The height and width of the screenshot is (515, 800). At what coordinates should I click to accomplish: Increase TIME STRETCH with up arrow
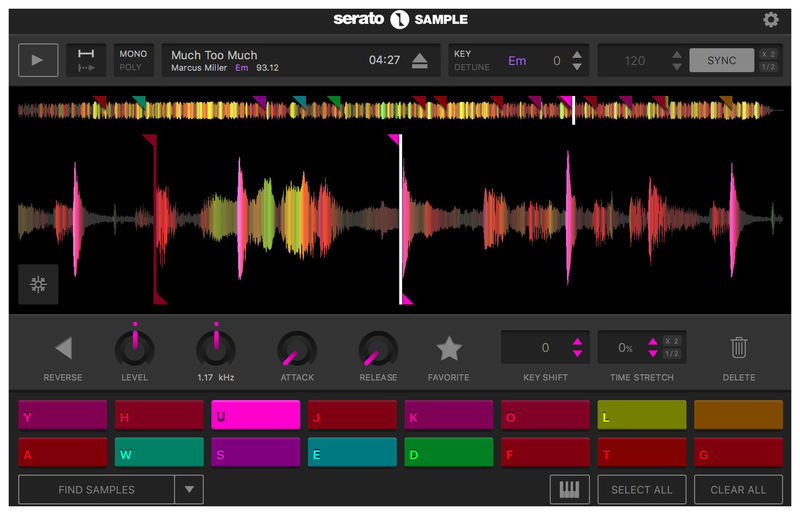653,341
